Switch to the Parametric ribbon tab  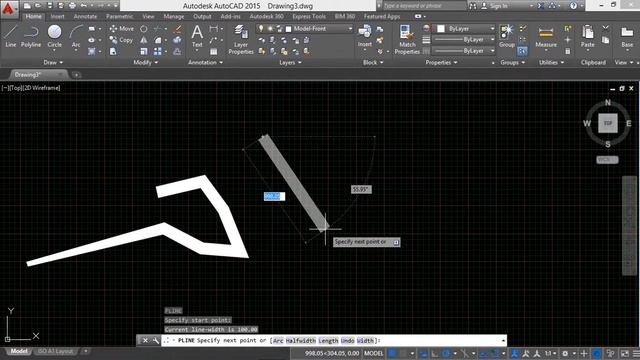119,16
